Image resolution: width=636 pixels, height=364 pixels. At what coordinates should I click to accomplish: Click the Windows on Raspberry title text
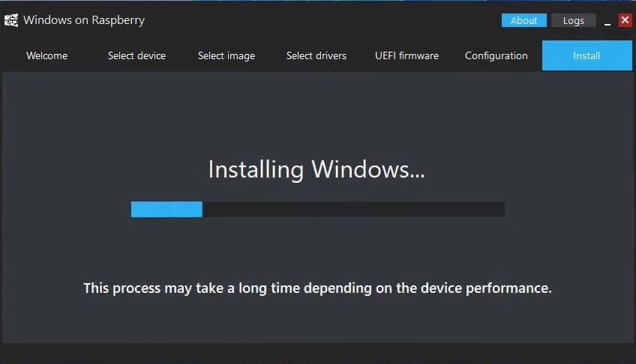(x=84, y=20)
